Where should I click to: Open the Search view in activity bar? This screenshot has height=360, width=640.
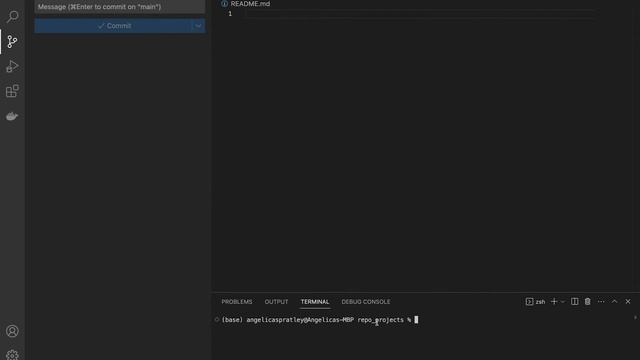click(12, 17)
